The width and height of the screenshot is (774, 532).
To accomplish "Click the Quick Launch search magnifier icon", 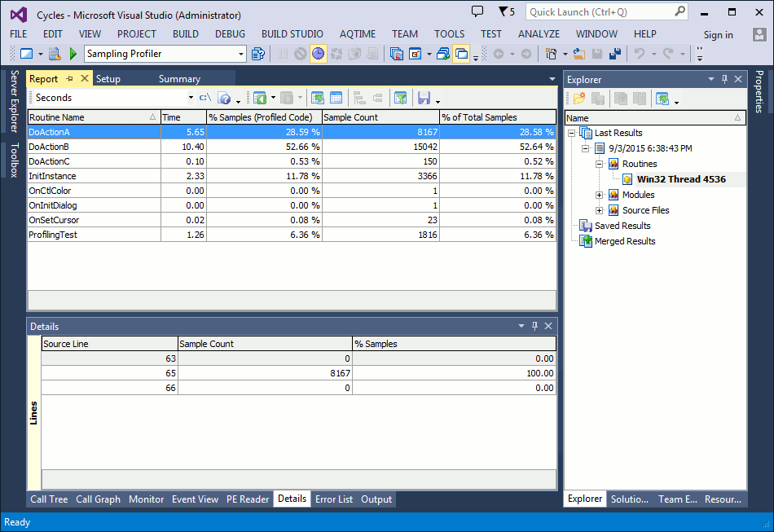I will tap(679, 12).
